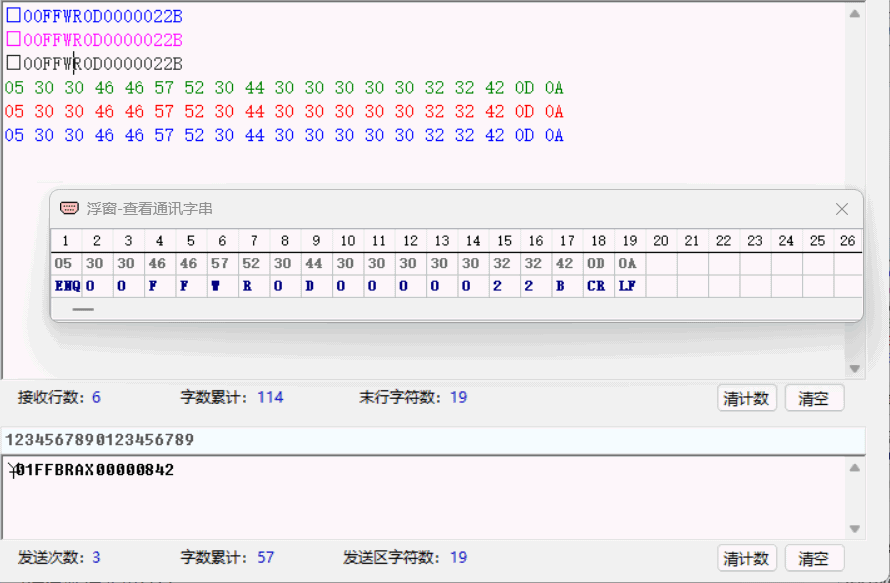Click the receive 字数累计 value 114
Screen dimensions: 890x583
tap(270, 397)
